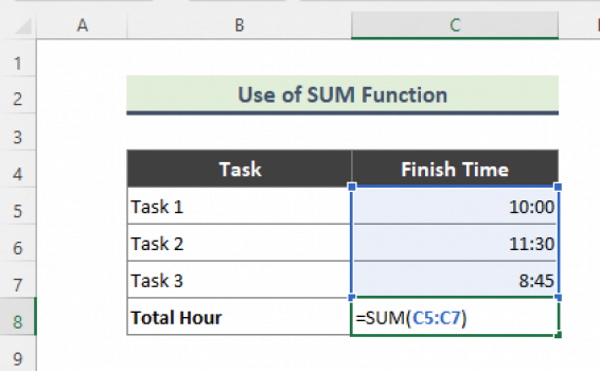The image size is (600, 371).
Task: Select column A header
Action: (82, 26)
